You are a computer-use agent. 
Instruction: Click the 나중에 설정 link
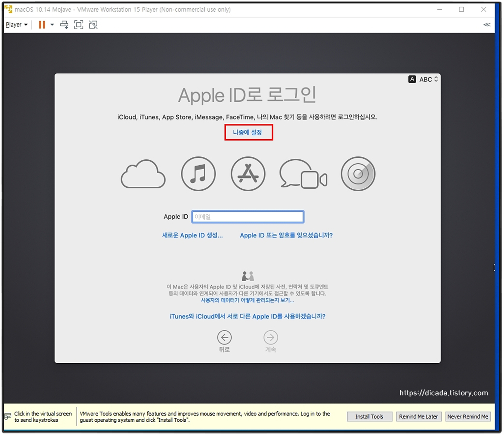248,132
